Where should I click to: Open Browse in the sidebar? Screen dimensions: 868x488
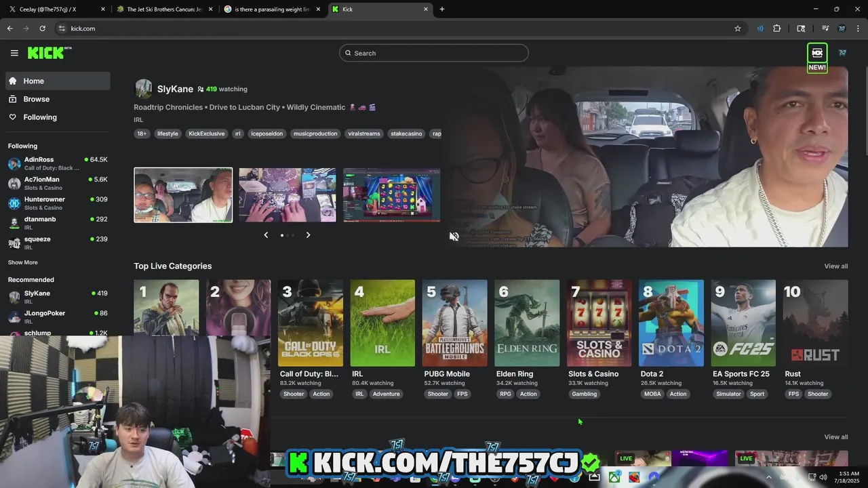[58, 99]
